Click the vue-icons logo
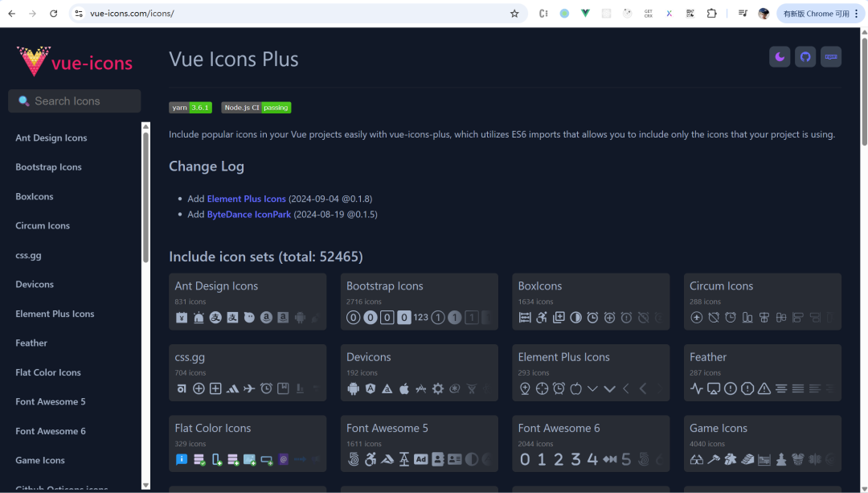This screenshot has height=493, width=868. pyautogui.click(x=75, y=61)
